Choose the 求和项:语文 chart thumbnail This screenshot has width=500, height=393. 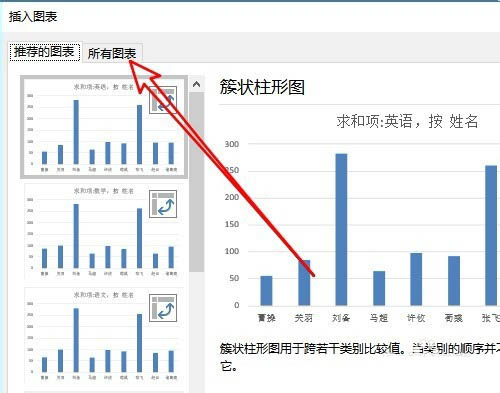[x=104, y=336]
